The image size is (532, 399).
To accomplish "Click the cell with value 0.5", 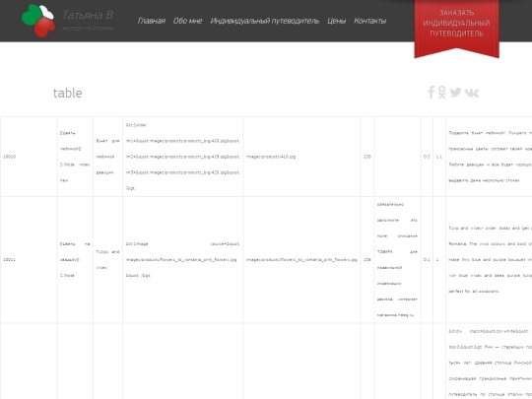I will pos(427,157).
